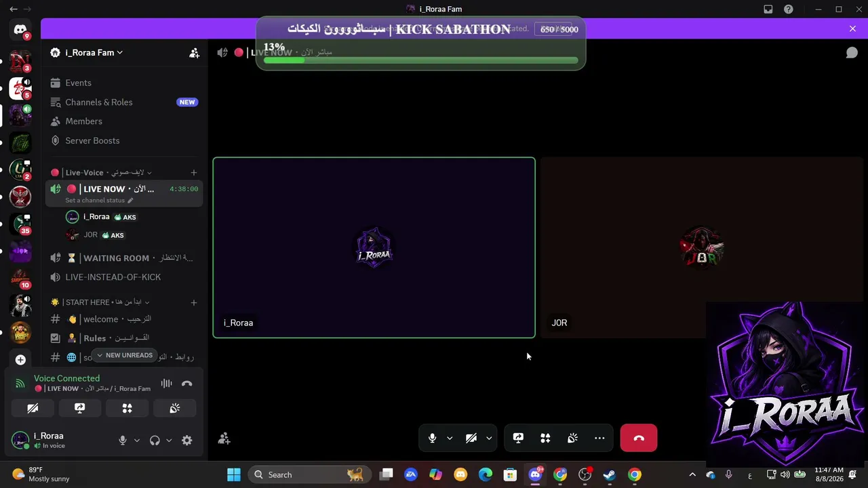Image resolution: width=868 pixels, height=488 pixels.
Task: Share your screen from the call bar
Action: coord(518,439)
